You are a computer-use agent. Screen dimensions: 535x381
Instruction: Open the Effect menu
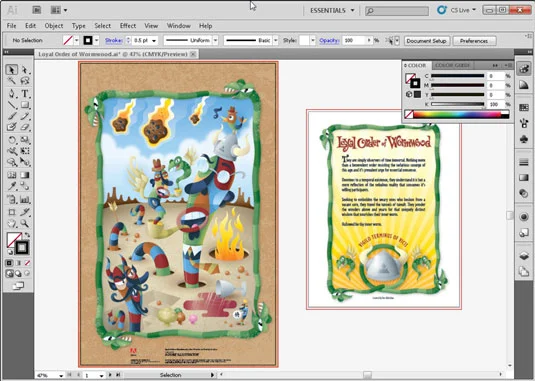click(x=128, y=26)
